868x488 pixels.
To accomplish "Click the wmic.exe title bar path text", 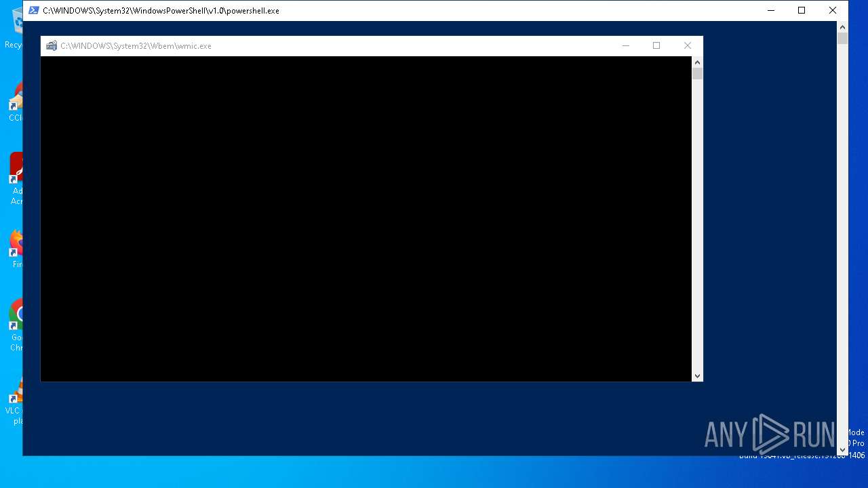I will (x=136, y=46).
